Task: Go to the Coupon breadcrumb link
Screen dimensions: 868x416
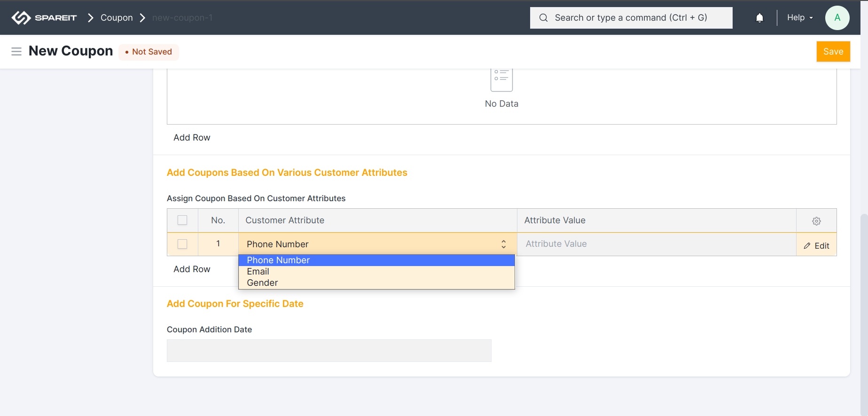Action: (x=117, y=18)
